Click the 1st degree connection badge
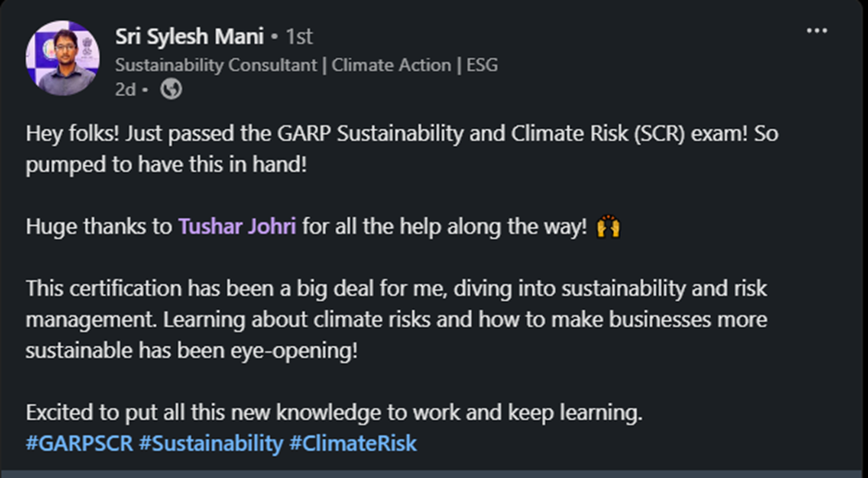The height and width of the screenshot is (478, 868). pyautogui.click(x=298, y=37)
